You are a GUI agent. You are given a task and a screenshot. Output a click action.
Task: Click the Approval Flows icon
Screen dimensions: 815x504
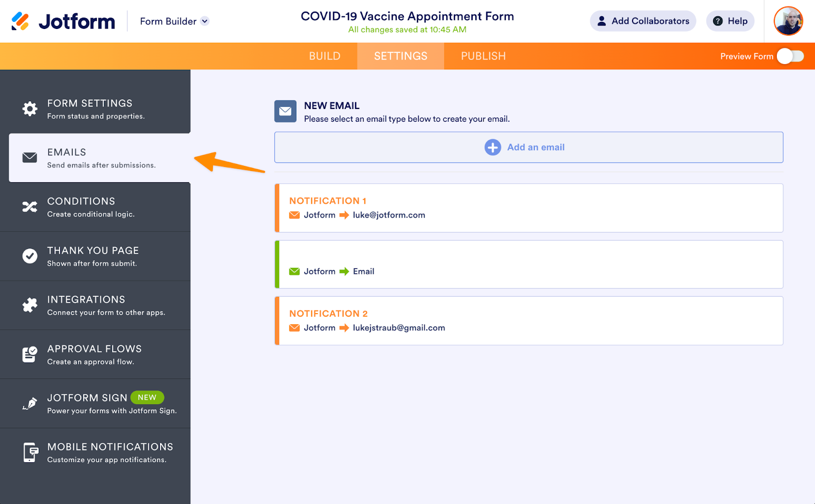coord(30,354)
